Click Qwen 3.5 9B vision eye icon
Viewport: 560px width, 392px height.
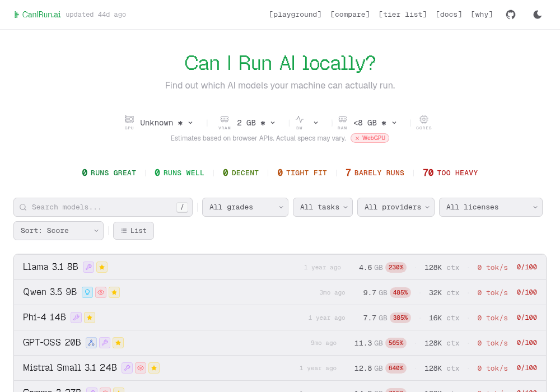101,292
